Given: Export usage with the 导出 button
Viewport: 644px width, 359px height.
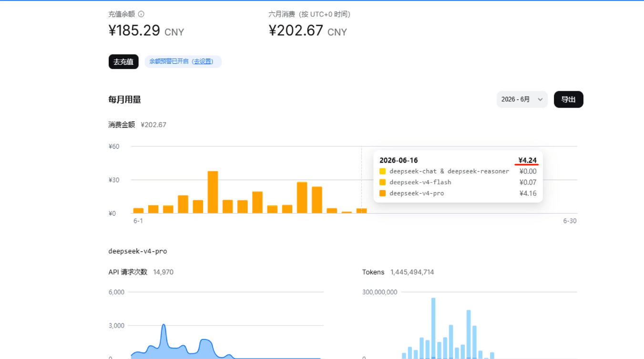Looking at the screenshot, I should (x=568, y=100).
